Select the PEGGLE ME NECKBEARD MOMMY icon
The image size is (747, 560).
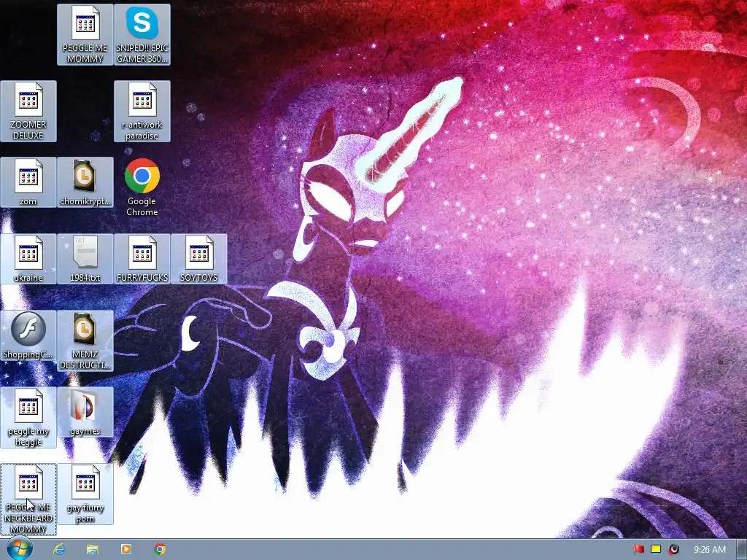(x=28, y=499)
